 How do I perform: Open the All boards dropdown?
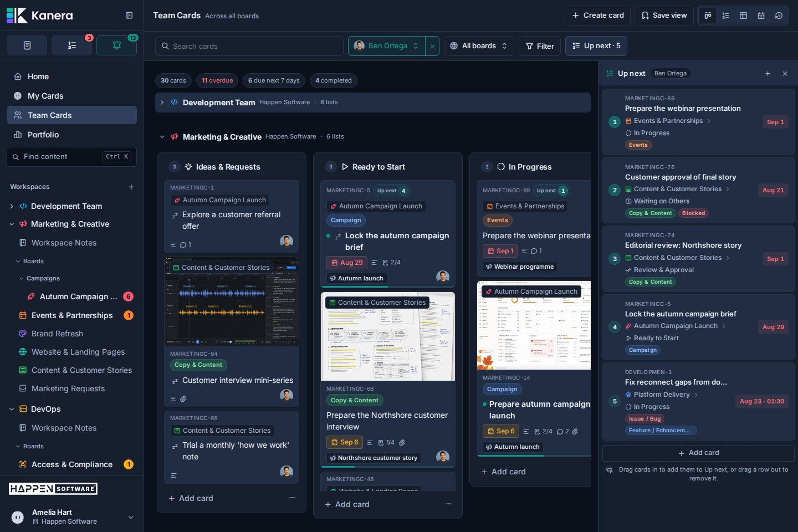point(479,46)
